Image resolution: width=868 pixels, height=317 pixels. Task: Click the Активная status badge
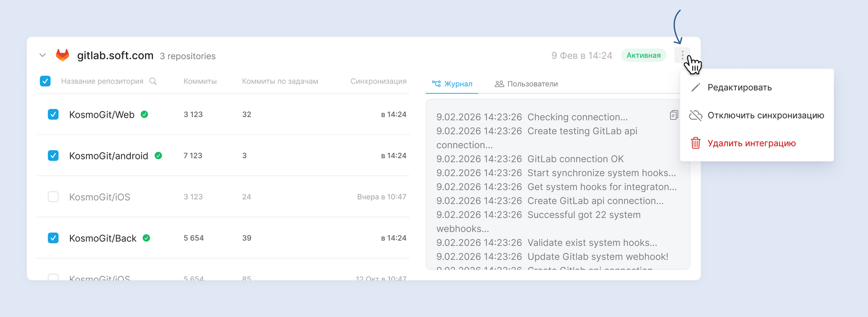[x=643, y=55]
